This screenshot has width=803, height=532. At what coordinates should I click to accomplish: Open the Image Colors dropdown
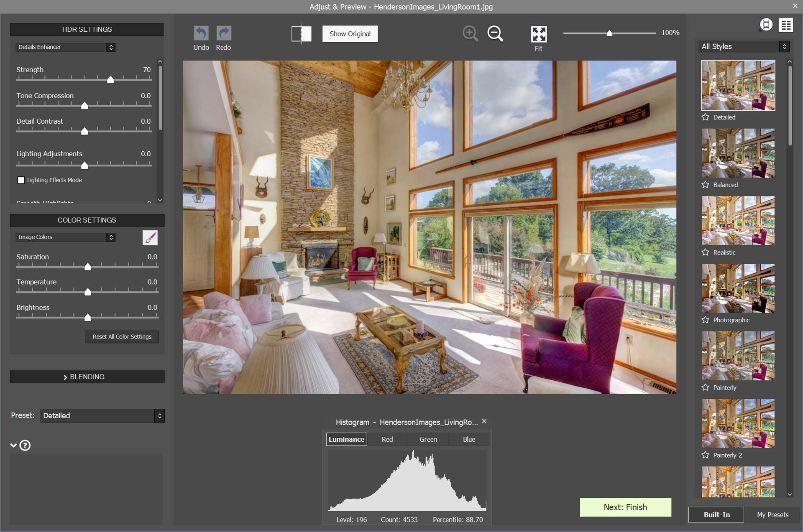(x=66, y=237)
